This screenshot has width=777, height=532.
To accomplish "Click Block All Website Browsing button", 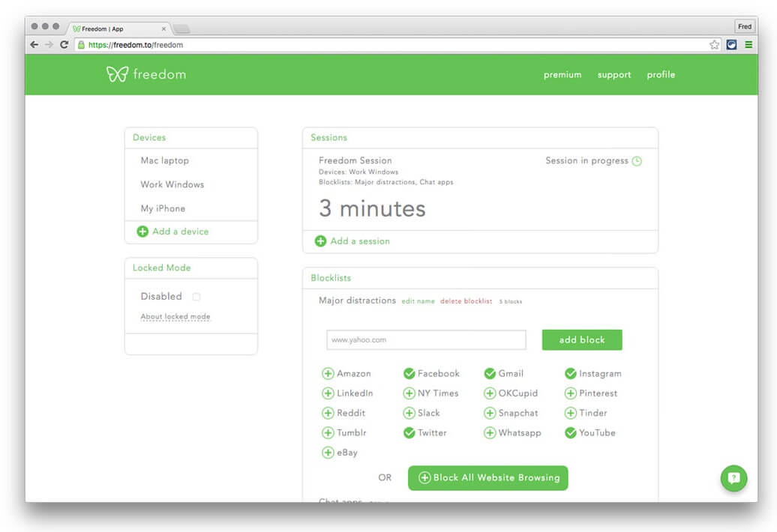I will tap(487, 478).
